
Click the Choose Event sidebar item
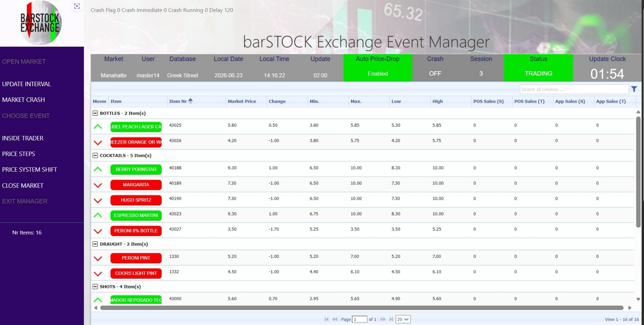(26, 116)
